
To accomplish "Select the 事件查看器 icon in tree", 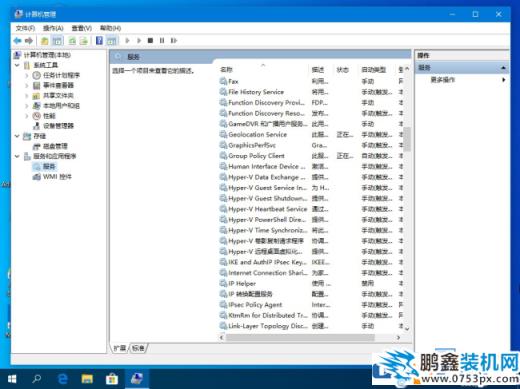I will (36, 85).
